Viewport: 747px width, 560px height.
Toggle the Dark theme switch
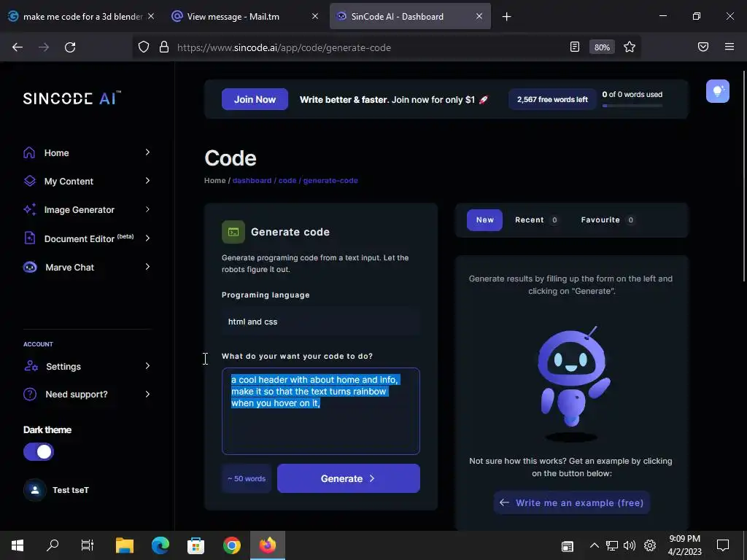click(39, 452)
